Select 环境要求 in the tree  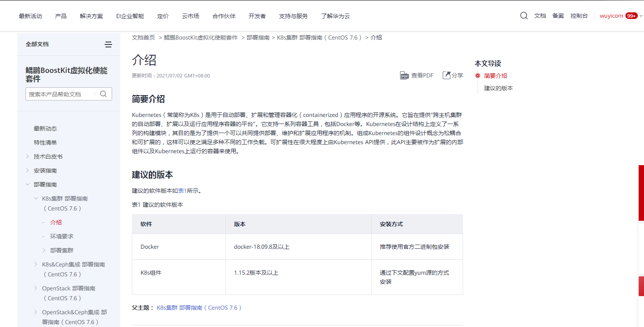coord(62,236)
